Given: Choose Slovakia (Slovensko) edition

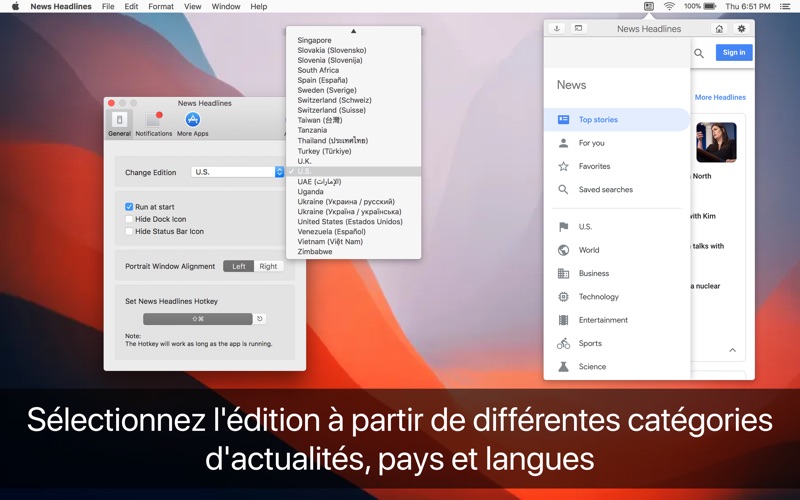Looking at the screenshot, I should 354,50.
